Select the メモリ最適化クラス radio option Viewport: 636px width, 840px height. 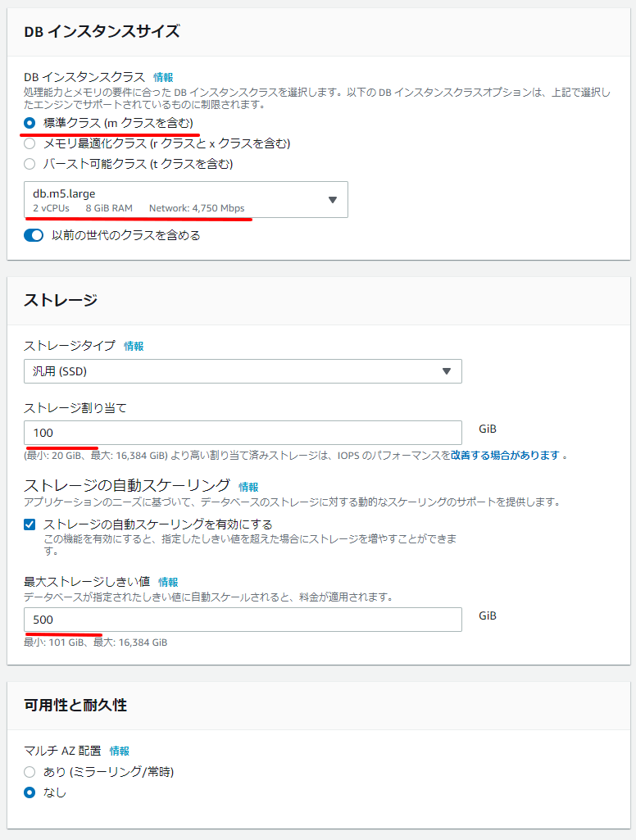pyautogui.click(x=30, y=143)
